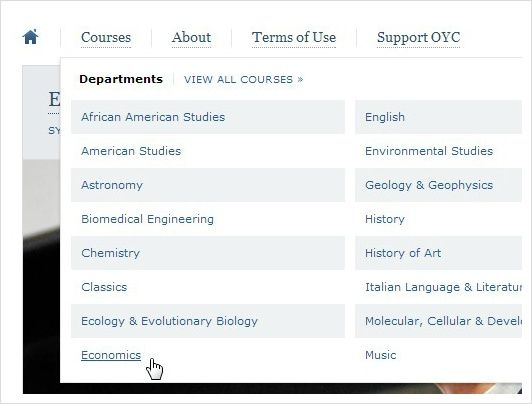
Task: Click the home icon in navigation bar
Action: point(31,37)
